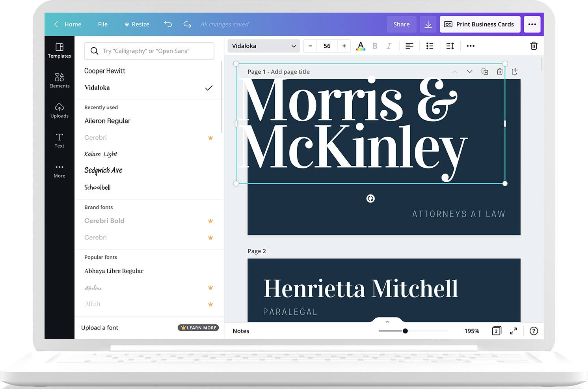Image resolution: width=588 pixels, height=389 pixels.
Task: Open the Templates panel
Action: [59, 50]
